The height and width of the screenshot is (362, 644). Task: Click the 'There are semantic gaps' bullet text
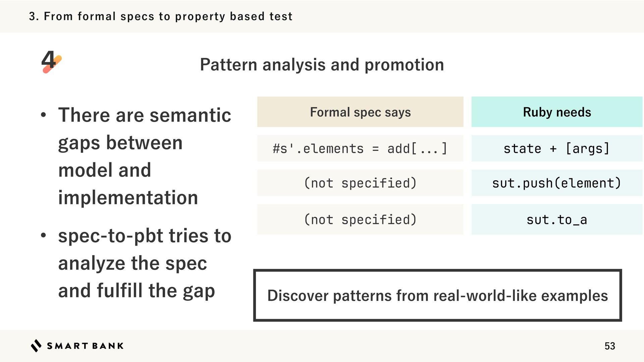click(x=145, y=115)
